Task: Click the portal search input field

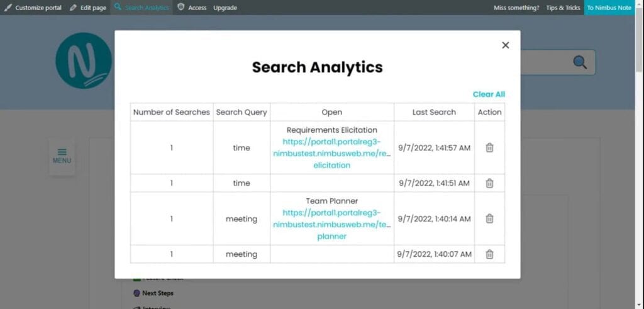Action: [557, 62]
